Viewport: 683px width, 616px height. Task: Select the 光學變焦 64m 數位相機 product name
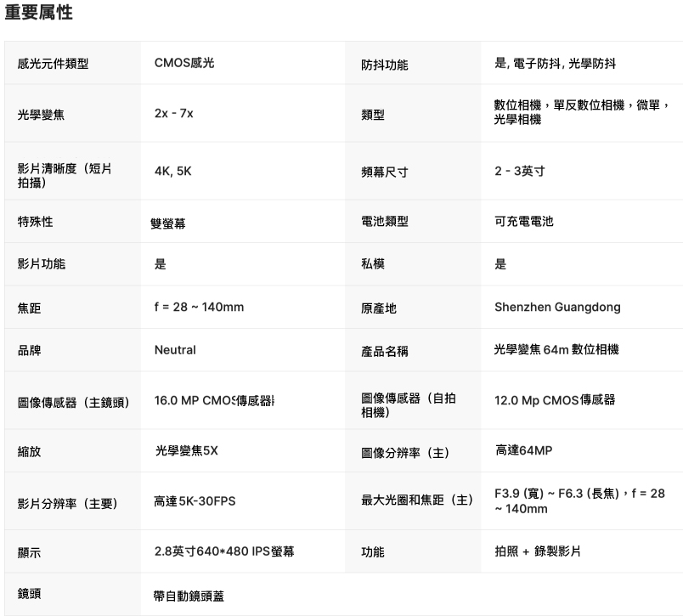pyautogui.click(x=556, y=350)
